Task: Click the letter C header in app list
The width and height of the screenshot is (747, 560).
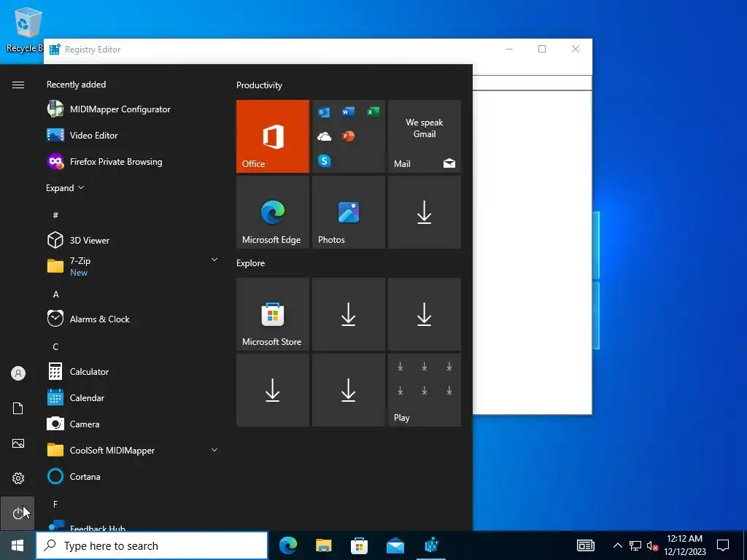Action: click(x=55, y=346)
